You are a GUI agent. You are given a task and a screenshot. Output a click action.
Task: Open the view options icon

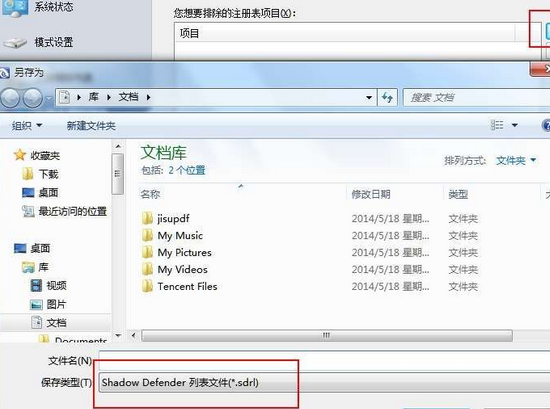[497, 125]
